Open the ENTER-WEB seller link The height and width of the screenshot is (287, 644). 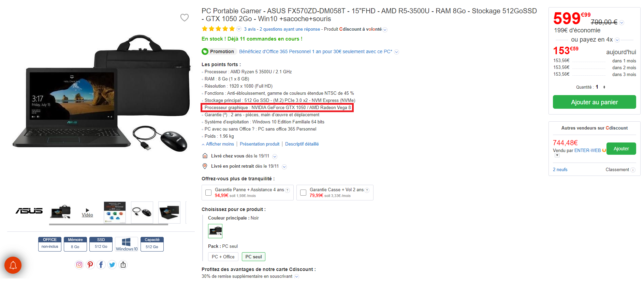[587, 150]
